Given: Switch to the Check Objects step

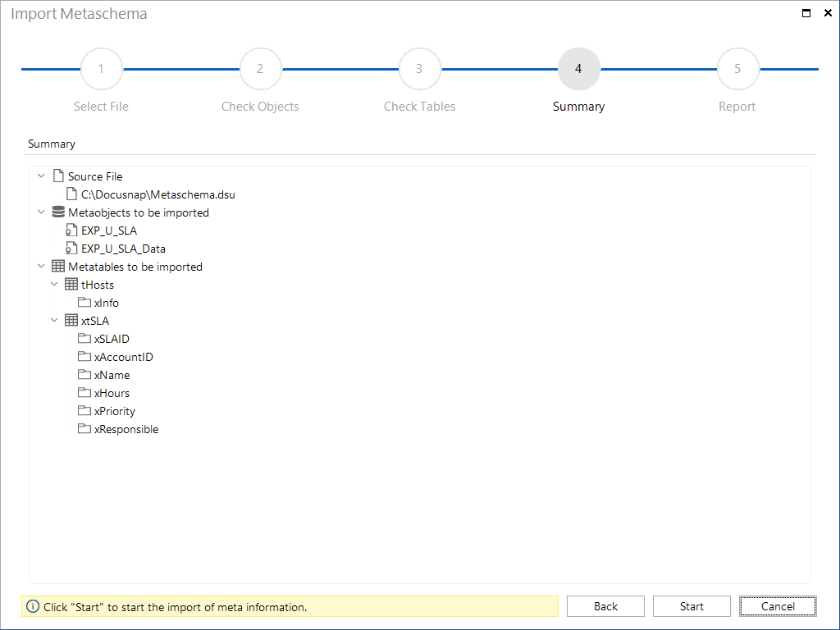Looking at the screenshot, I should click(260, 69).
